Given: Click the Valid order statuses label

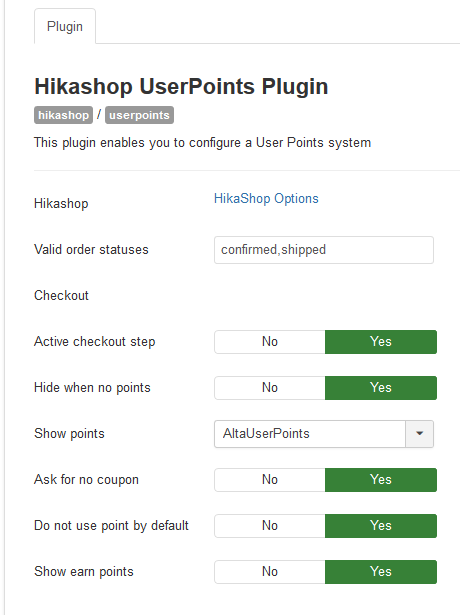Looking at the screenshot, I should coord(91,250).
